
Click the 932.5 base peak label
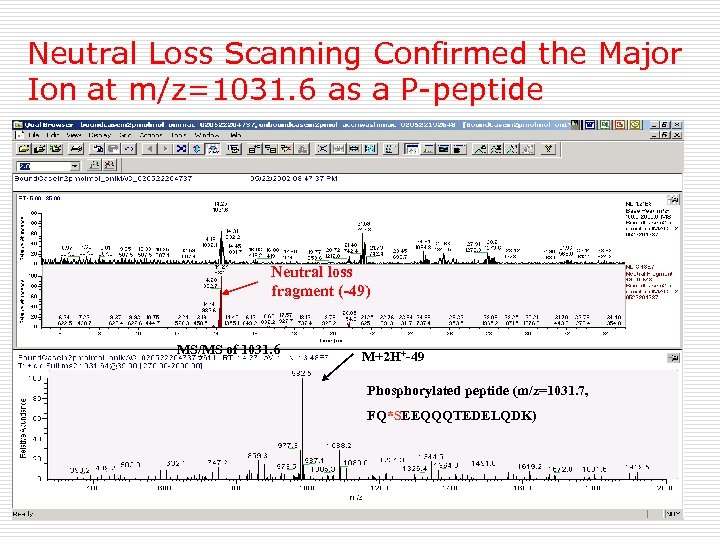(x=301, y=374)
